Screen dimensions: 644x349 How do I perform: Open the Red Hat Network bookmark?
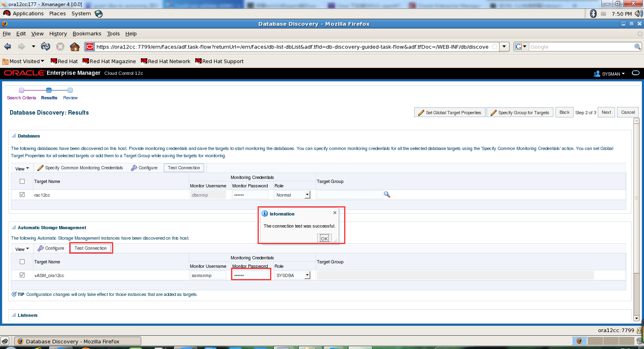tap(166, 61)
